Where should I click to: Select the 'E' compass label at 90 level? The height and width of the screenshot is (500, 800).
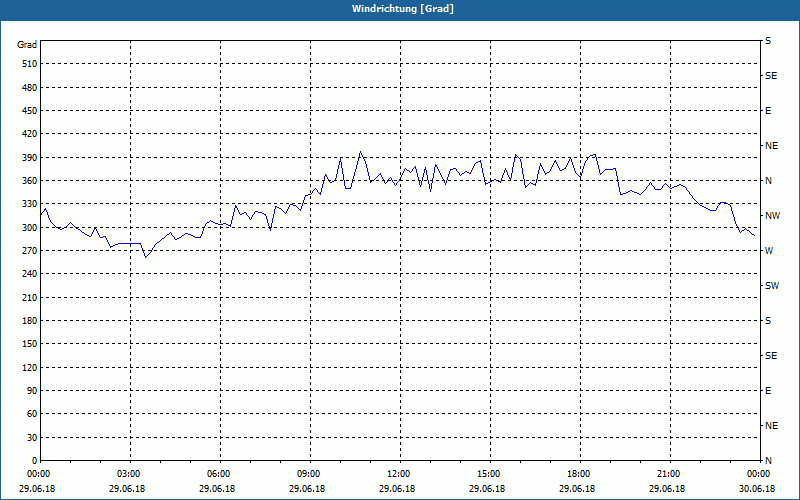[x=768, y=391]
